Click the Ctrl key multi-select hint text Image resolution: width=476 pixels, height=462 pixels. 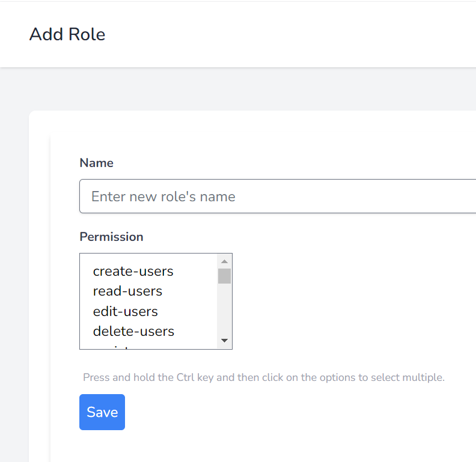coord(263,378)
